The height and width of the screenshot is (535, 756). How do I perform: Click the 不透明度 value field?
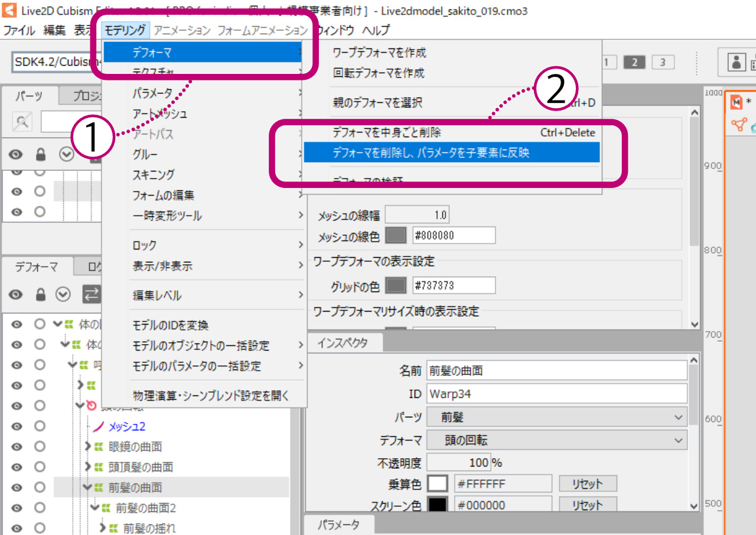tap(458, 462)
